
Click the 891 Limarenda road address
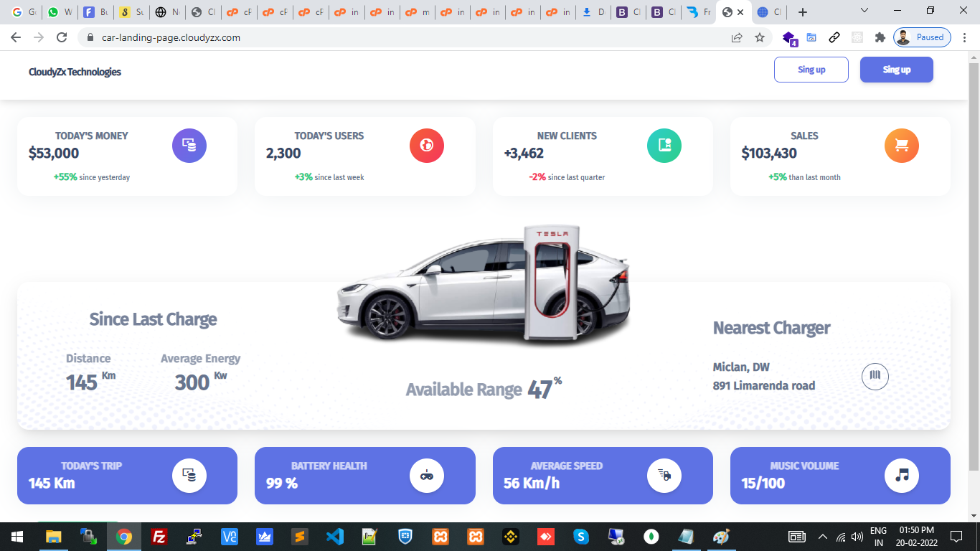click(x=764, y=385)
